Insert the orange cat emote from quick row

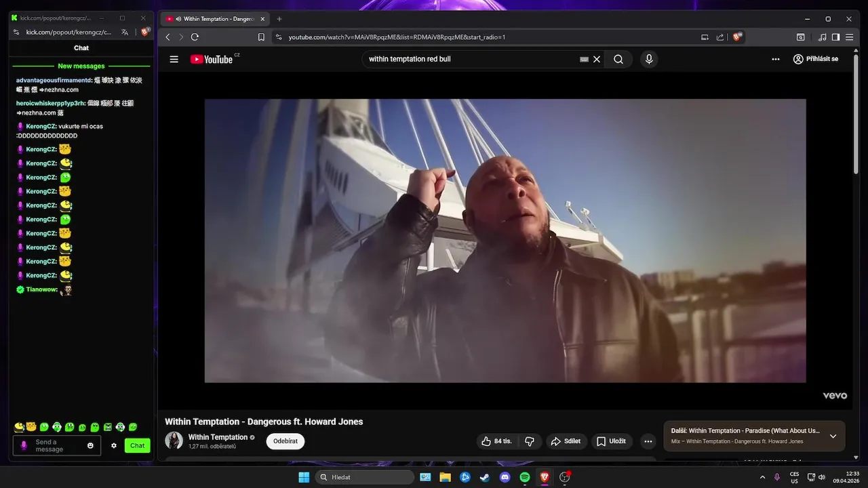[31, 427]
